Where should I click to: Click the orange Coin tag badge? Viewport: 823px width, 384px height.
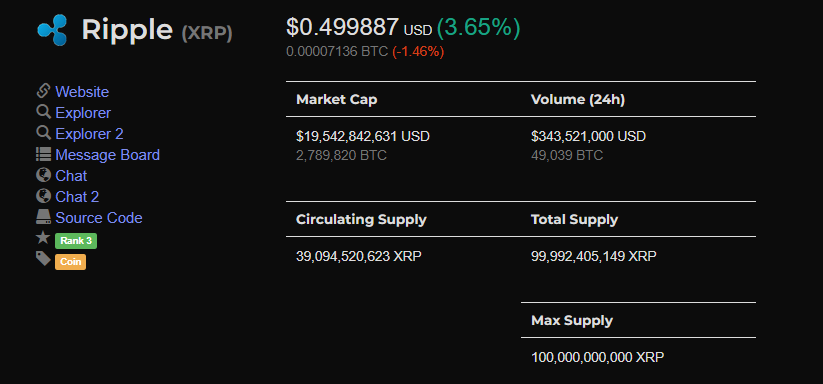(70, 262)
